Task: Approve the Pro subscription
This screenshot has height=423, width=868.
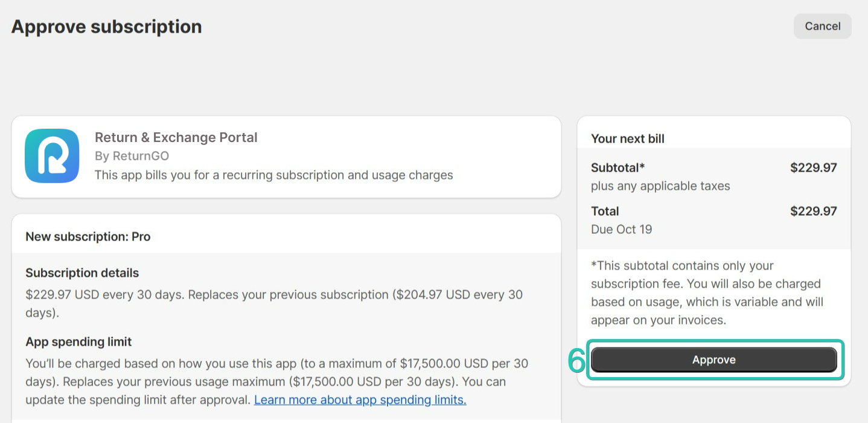Action: pos(713,360)
